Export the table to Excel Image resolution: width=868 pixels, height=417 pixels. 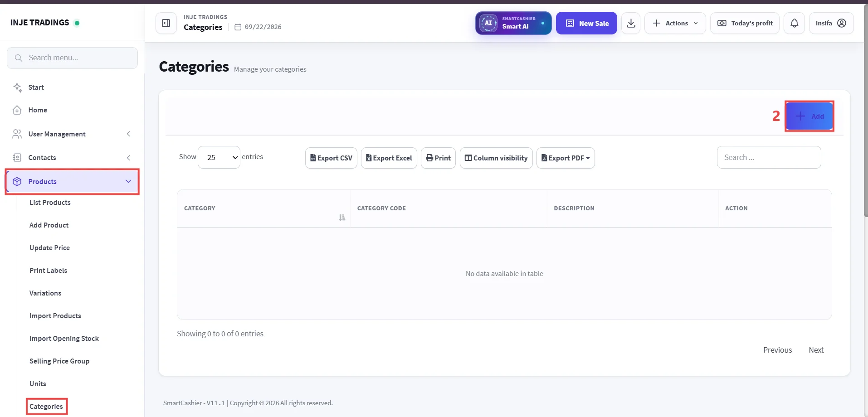389,158
